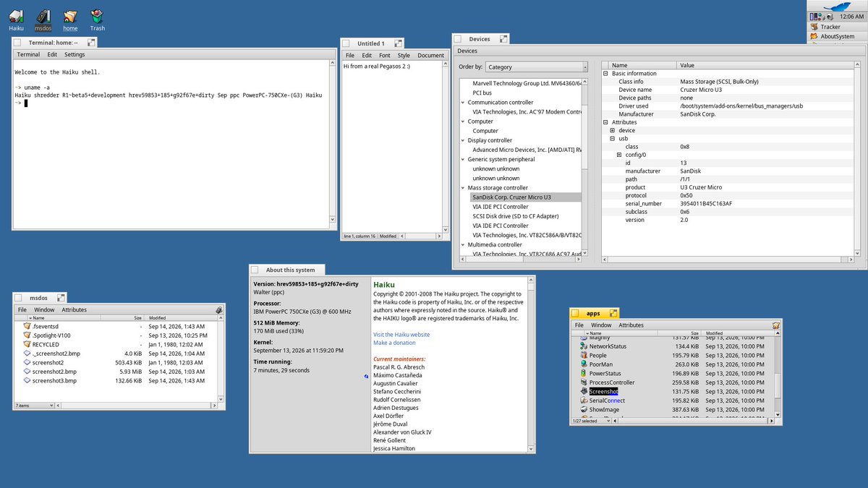Click the PoorMan app icon in apps window

click(583, 364)
